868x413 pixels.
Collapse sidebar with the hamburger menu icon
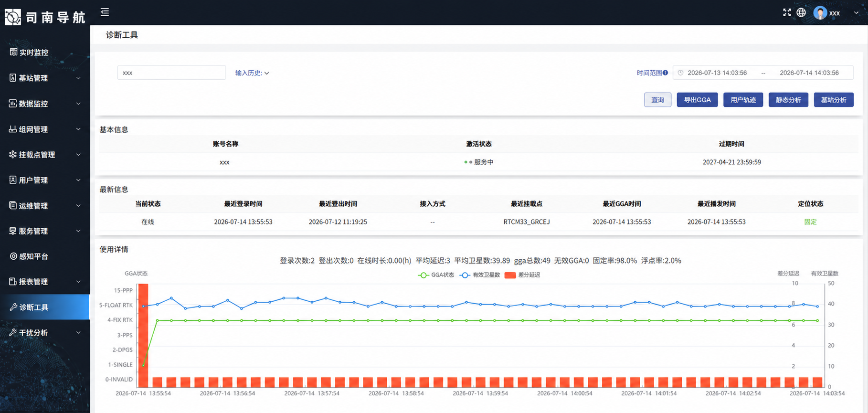105,12
